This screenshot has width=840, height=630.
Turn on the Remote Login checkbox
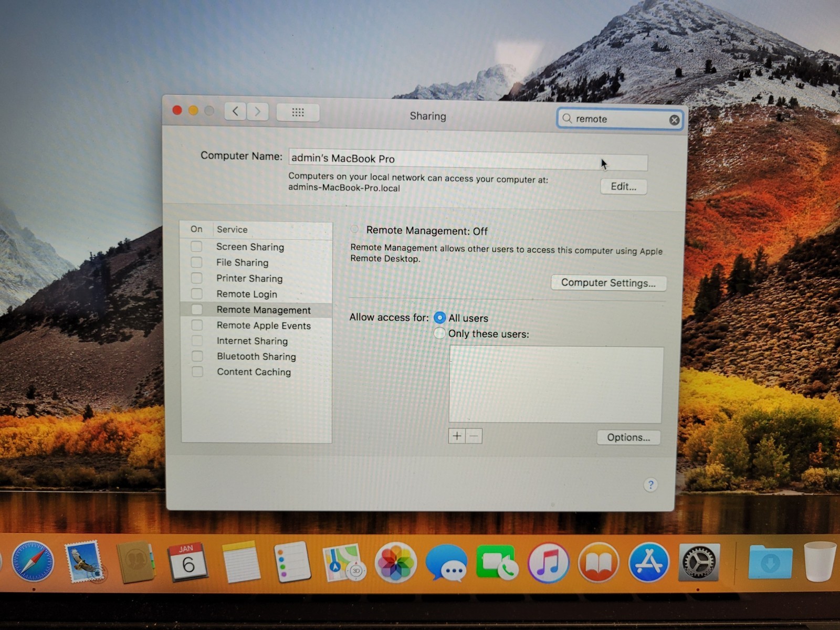click(x=196, y=293)
